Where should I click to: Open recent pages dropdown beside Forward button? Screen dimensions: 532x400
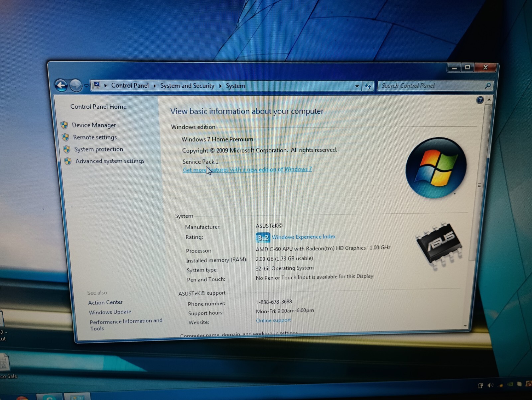pyautogui.click(x=86, y=86)
